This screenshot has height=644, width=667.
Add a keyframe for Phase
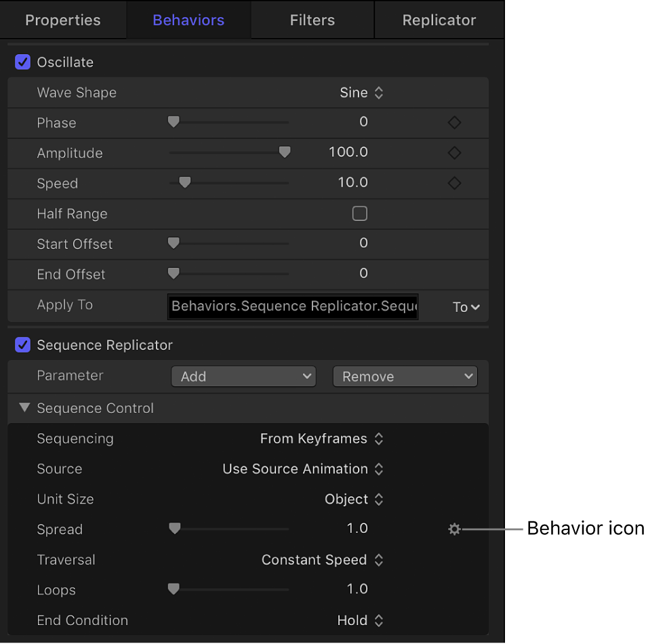tap(453, 123)
